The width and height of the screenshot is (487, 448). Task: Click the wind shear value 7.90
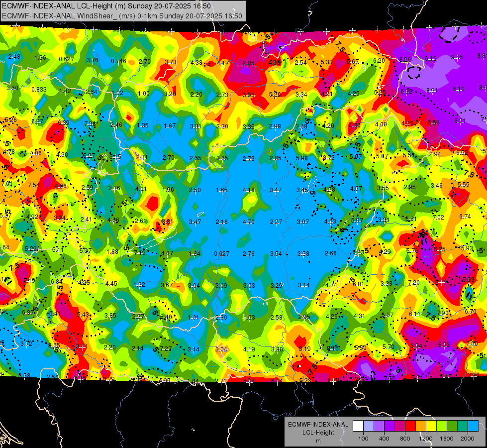click(443, 313)
